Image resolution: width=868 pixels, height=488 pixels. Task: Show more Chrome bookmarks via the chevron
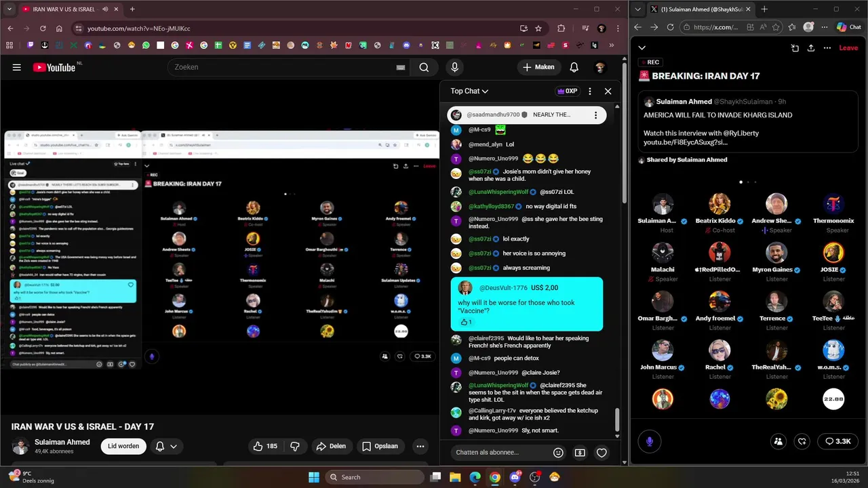click(612, 45)
